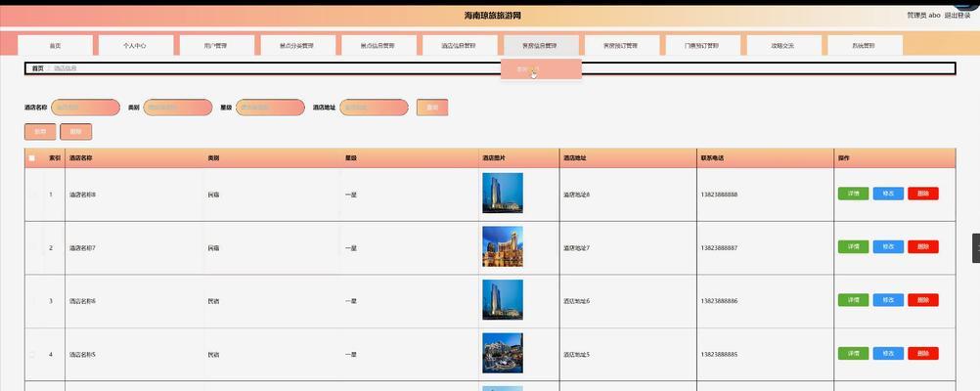The width and height of the screenshot is (980, 391).
Task: Click the 退出登录 logout link
Action: (x=958, y=15)
